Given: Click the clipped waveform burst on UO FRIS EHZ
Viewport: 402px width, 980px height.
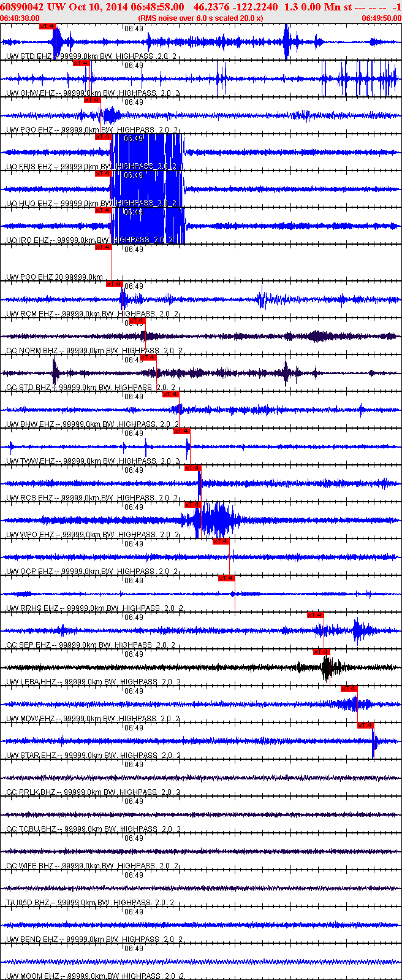Looking at the screenshot, I should 147,152.
